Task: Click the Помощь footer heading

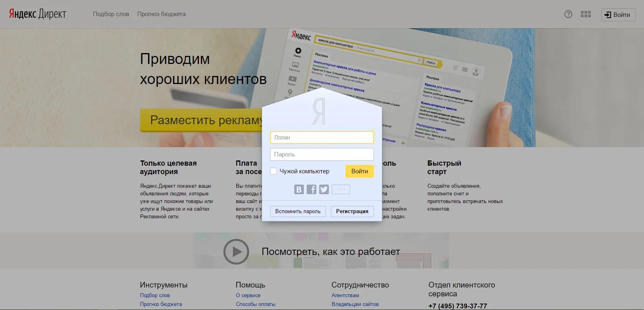Action: [250, 285]
